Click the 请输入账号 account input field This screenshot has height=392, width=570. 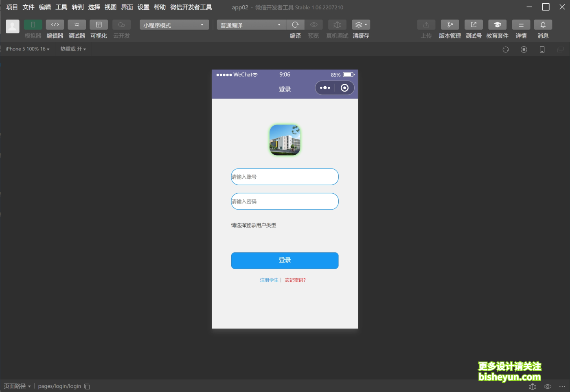[x=285, y=177]
